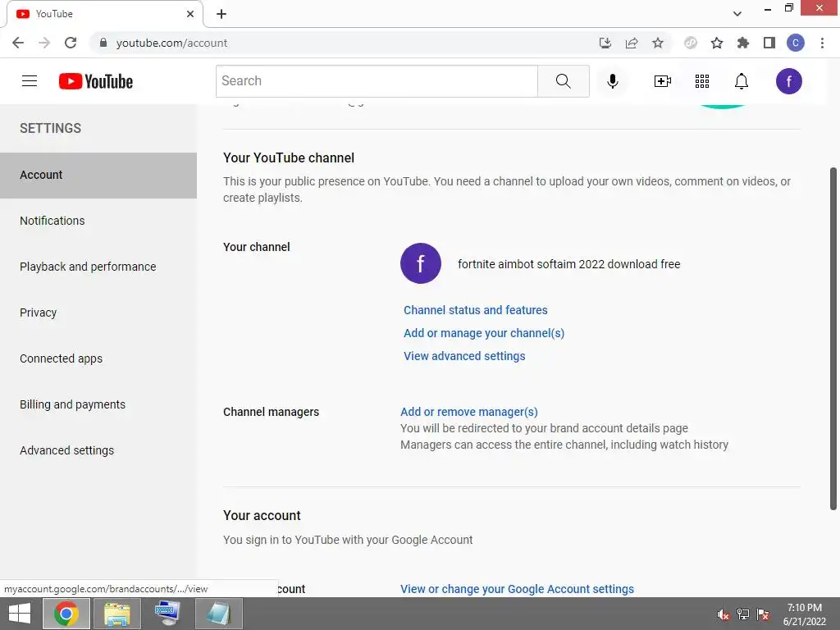Open Advanced settings in sidebar
Screen dimensions: 840x630
[98, 450]
